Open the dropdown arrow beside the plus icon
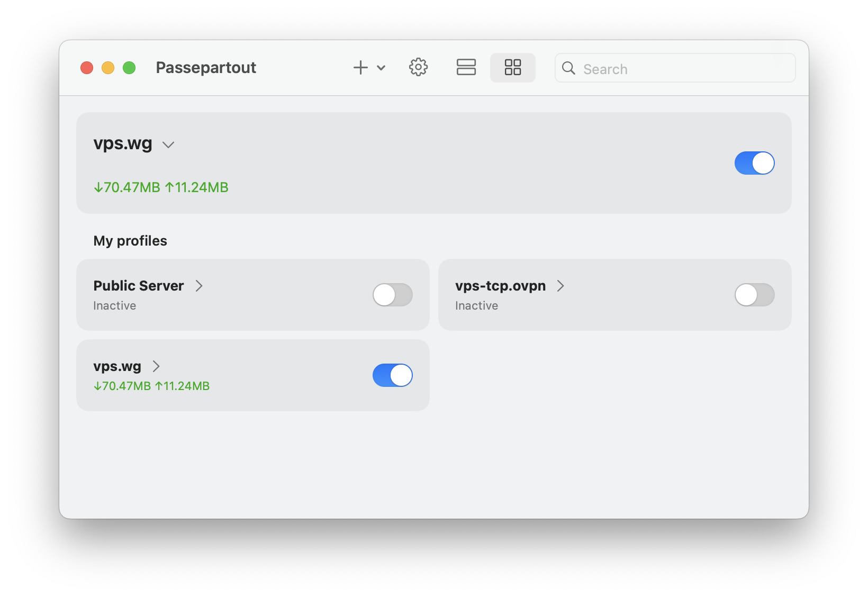 pyautogui.click(x=381, y=68)
